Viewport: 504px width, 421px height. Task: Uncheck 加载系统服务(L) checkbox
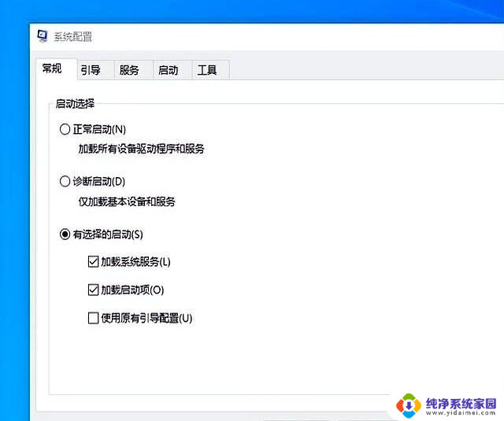(x=93, y=262)
